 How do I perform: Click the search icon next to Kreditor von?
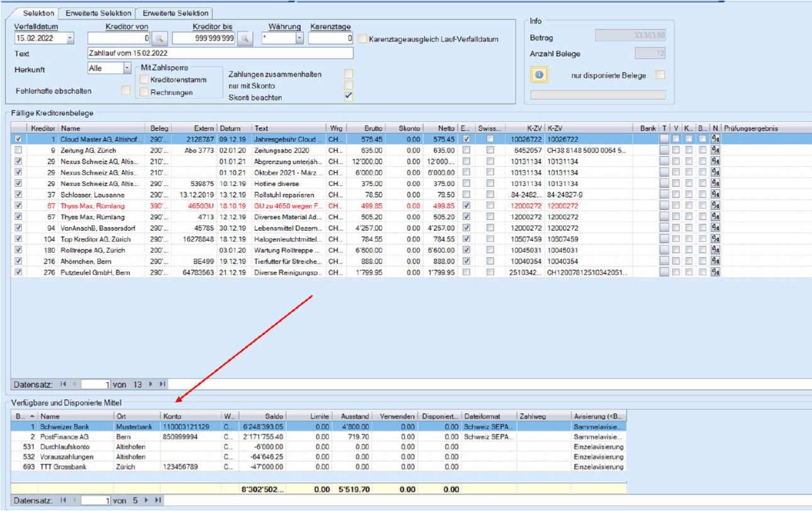160,39
